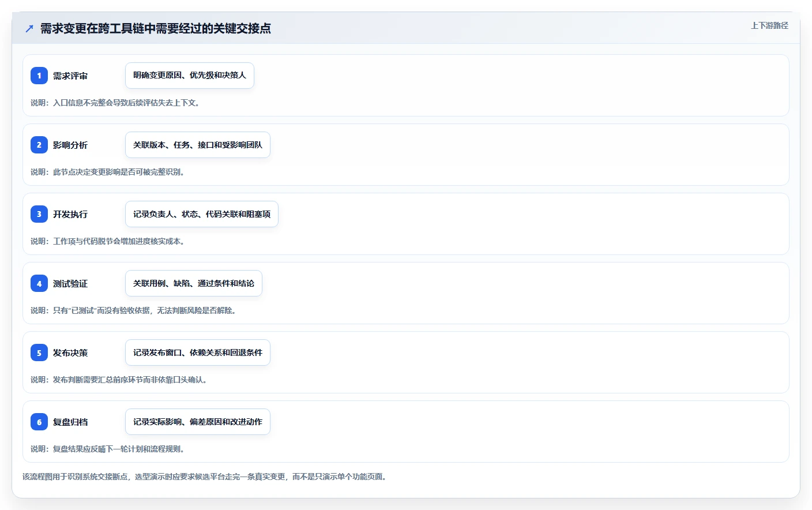The width and height of the screenshot is (812, 510).
Task: Select the 发布决策 step title
Action: tap(70, 352)
